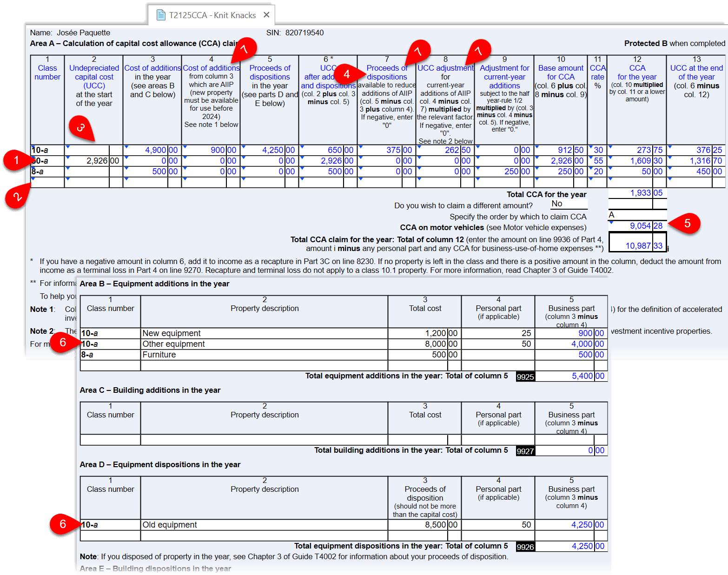Screen dimensions: 728x575
Task: Click the Class number column heading link
Action: point(47,73)
